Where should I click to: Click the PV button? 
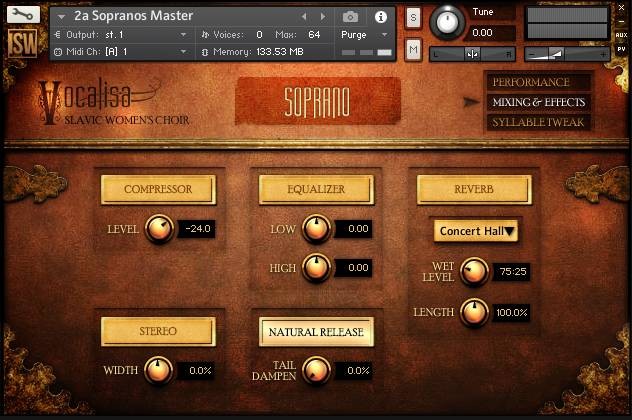tap(621, 49)
